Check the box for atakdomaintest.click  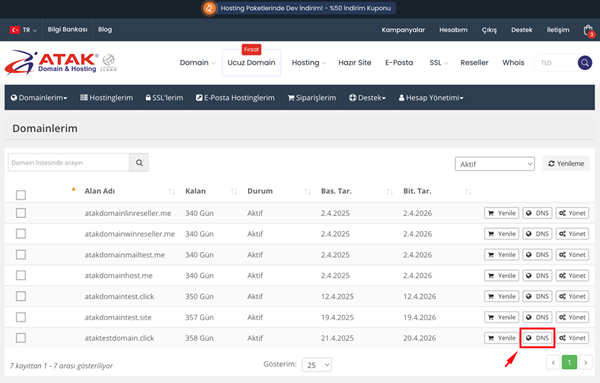coord(21,296)
